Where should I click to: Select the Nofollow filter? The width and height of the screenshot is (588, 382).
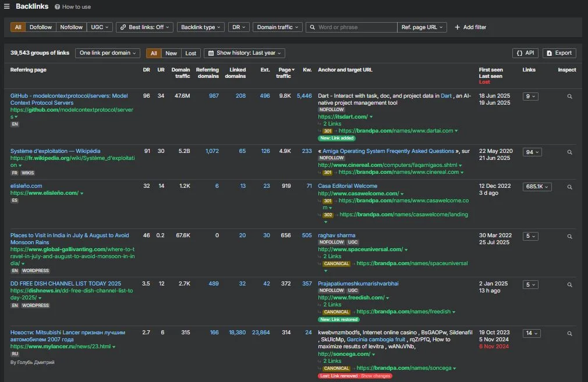[x=71, y=27]
